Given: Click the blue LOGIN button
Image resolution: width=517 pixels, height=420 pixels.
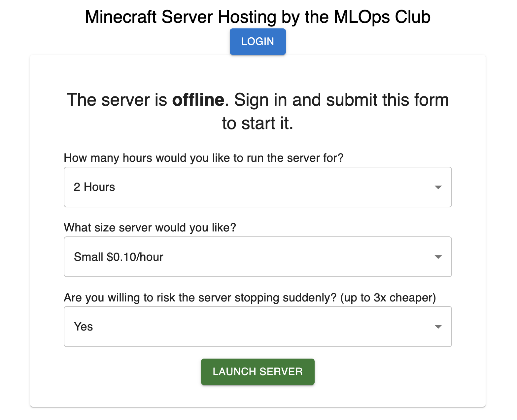Looking at the screenshot, I should point(258,42).
